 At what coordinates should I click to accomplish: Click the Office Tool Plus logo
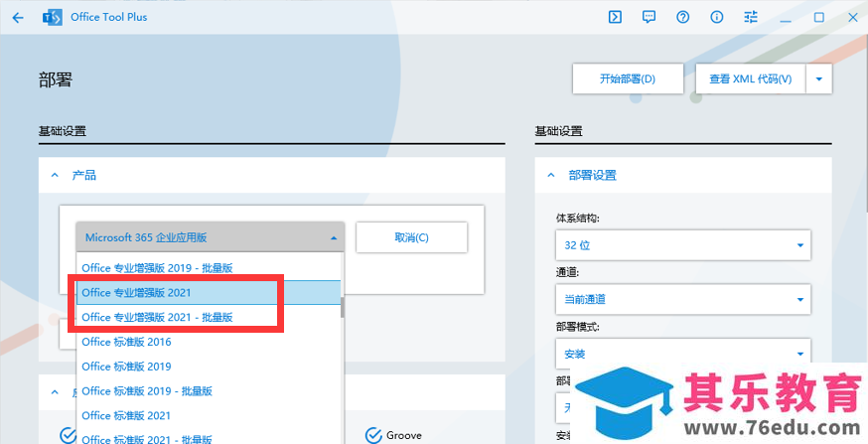point(52,17)
